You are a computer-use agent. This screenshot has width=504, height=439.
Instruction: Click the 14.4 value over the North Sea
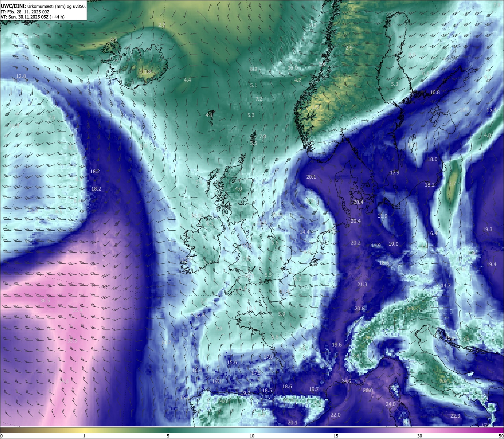pyautogui.click(x=304, y=232)
